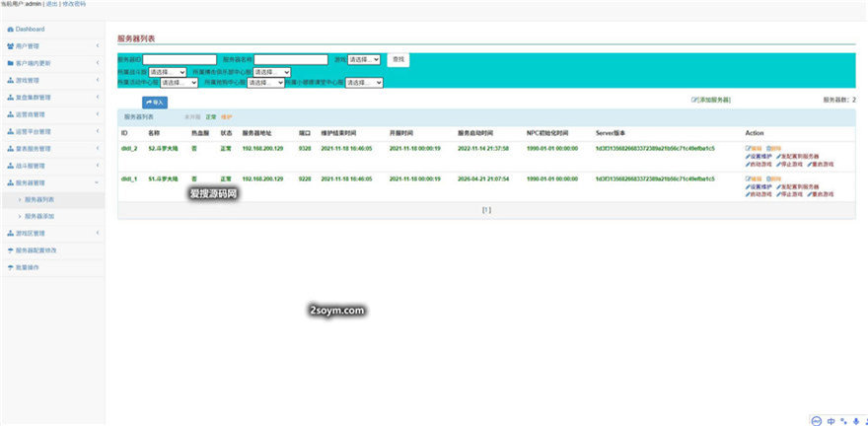The width and height of the screenshot is (868, 426).
Task: Click the Dashboard icon in the sidebar
Action: coord(10,30)
